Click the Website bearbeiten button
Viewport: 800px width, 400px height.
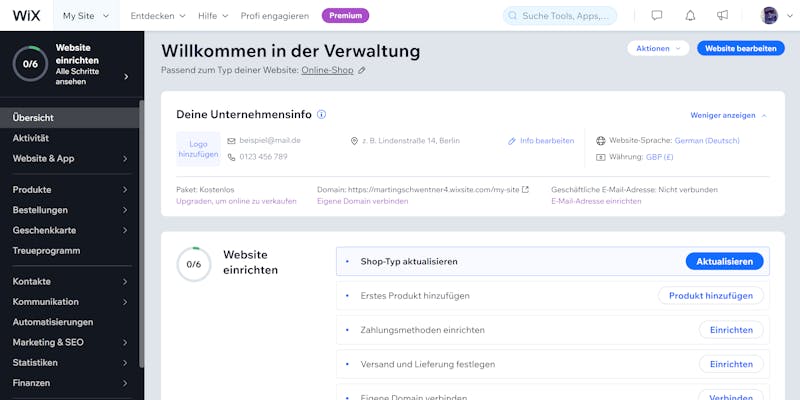741,48
